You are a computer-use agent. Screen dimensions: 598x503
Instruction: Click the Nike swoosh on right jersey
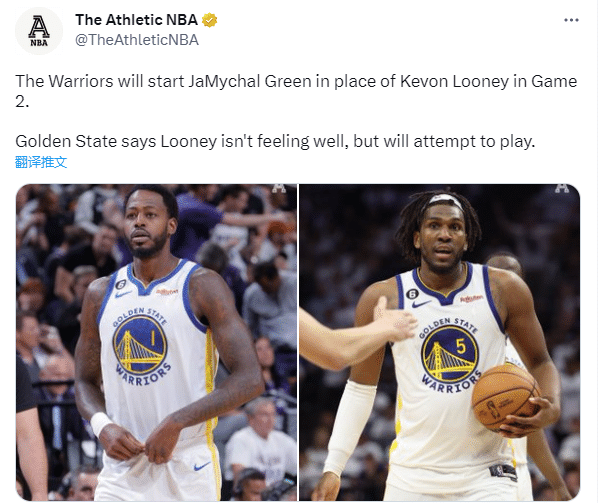coord(421,304)
